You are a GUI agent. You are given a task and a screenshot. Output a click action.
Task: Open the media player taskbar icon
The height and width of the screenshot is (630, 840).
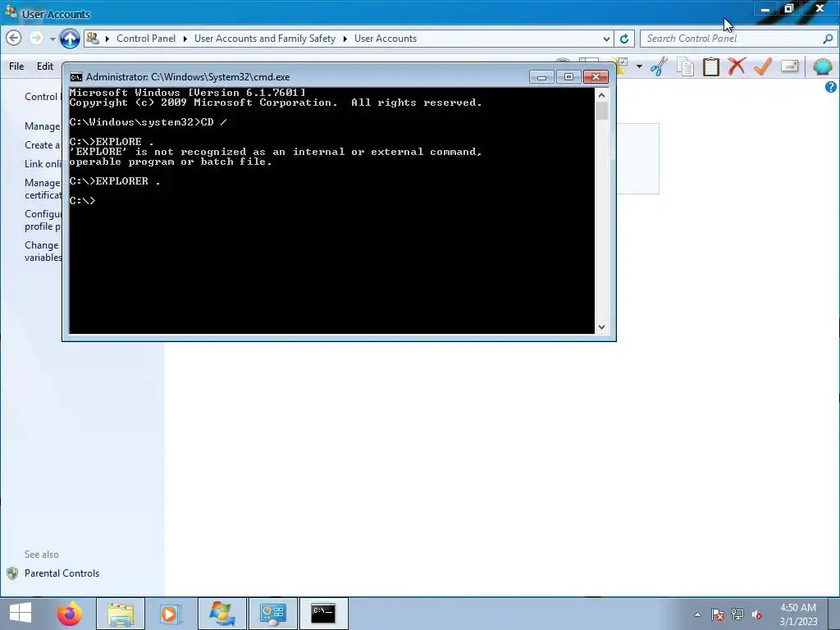(171, 614)
